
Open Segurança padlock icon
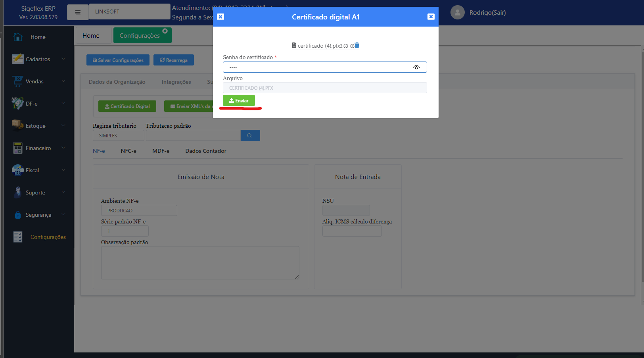point(17,215)
